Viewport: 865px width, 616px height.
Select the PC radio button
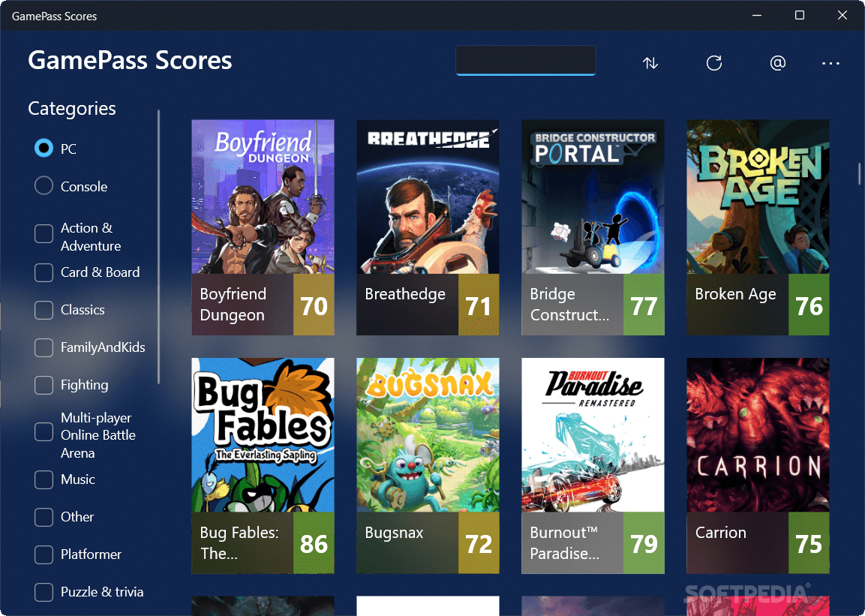coord(44,149)
